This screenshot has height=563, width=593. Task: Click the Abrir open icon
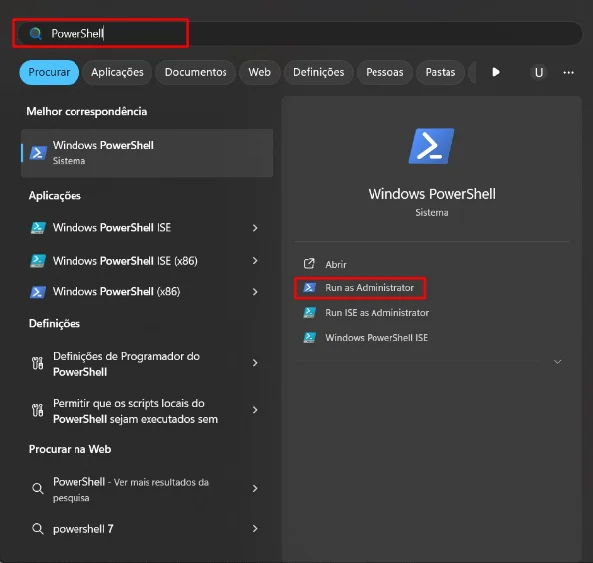(309, 264)
